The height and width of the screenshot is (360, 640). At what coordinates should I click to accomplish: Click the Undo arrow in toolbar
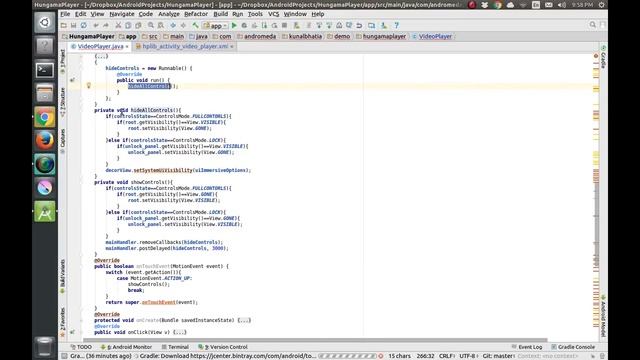pyautogui.click(x=96, y=25)
